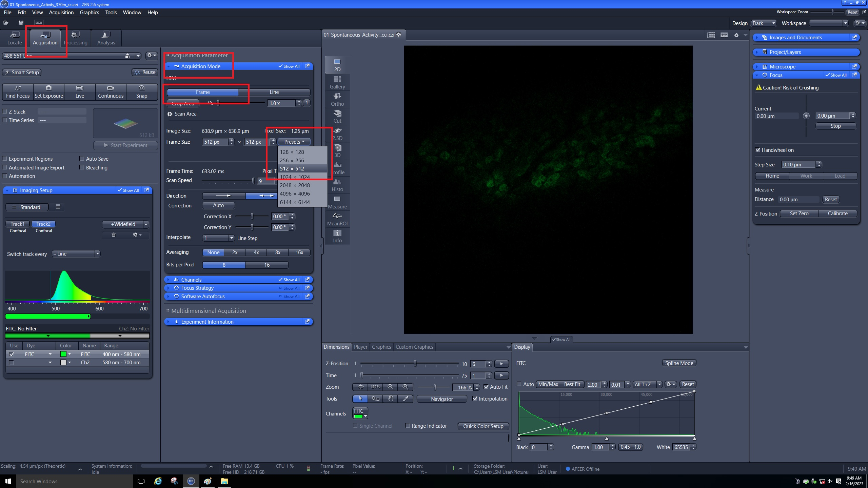Viewport: 868px width, 488px height.
Task: Open the Presets frame size dropdown
Action: click(x=294, y=142)
